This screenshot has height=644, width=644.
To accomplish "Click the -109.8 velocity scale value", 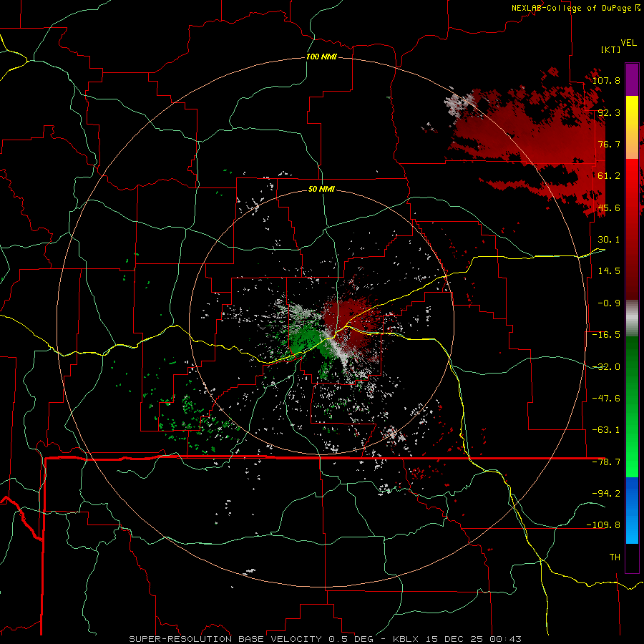I will click(603, 525).
